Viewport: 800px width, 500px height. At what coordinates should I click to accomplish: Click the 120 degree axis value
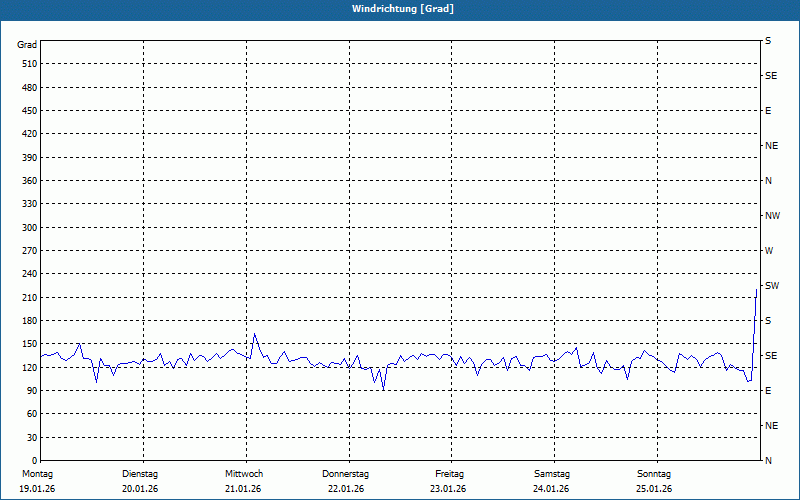pyautogui.click(x=30, y=367)
